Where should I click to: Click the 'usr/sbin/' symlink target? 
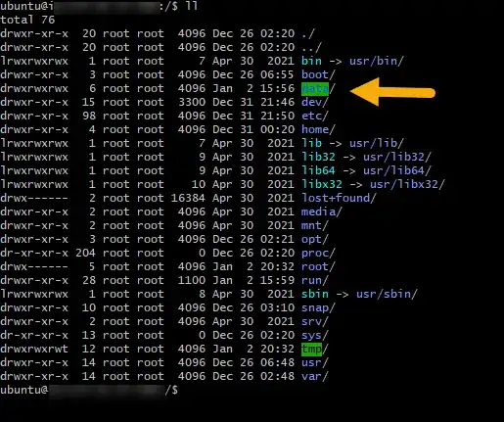[387, 294]
